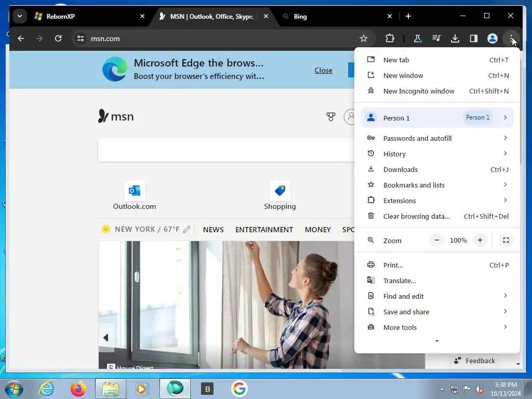Open the NEWS category

pos(214,230)
